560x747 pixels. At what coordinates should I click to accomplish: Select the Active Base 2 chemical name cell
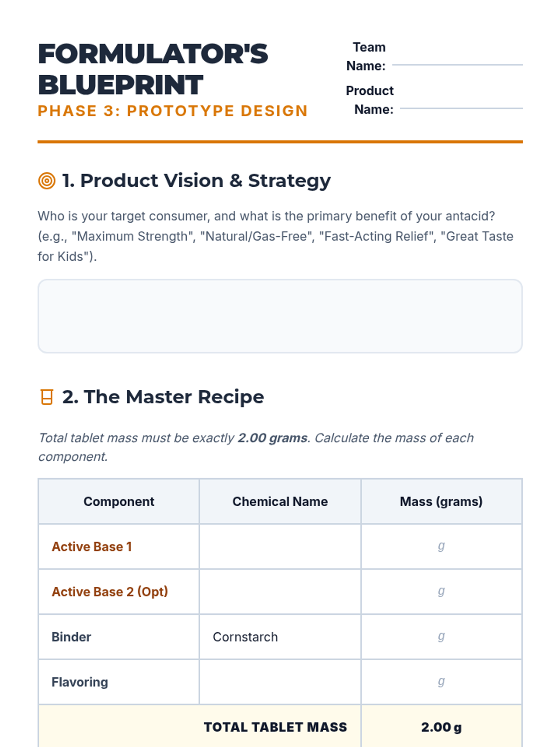pyautogui.click(x=280, y=592)
